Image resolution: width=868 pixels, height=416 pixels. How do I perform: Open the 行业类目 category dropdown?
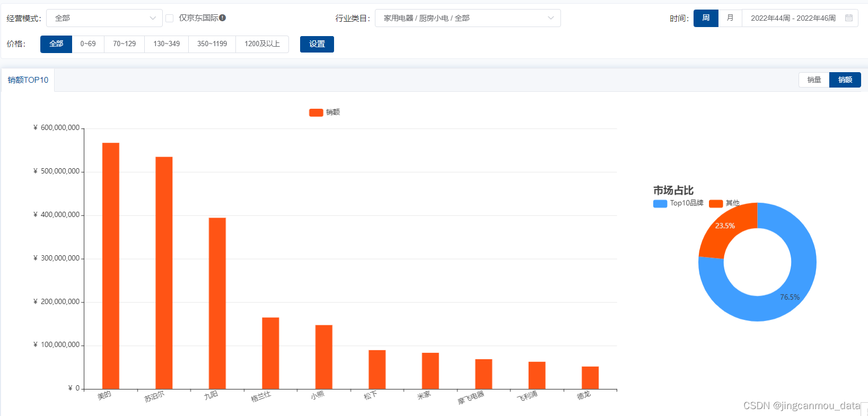point(468,18)
